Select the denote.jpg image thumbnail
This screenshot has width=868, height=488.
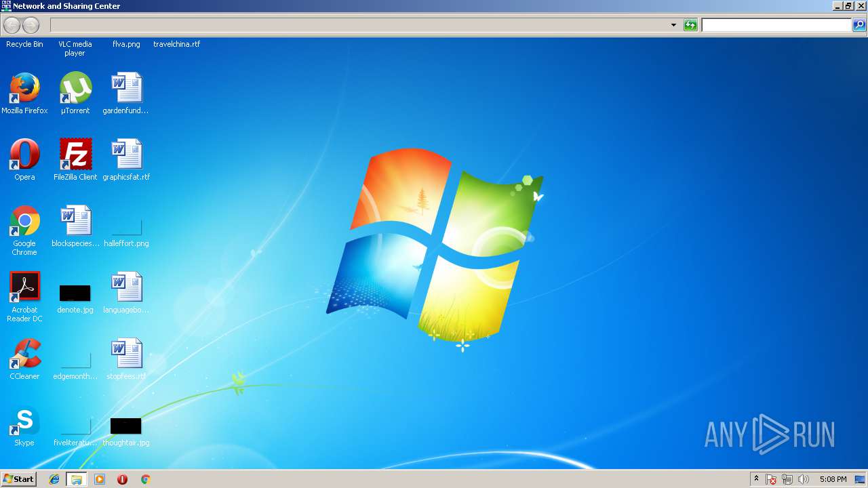[75, 293]
